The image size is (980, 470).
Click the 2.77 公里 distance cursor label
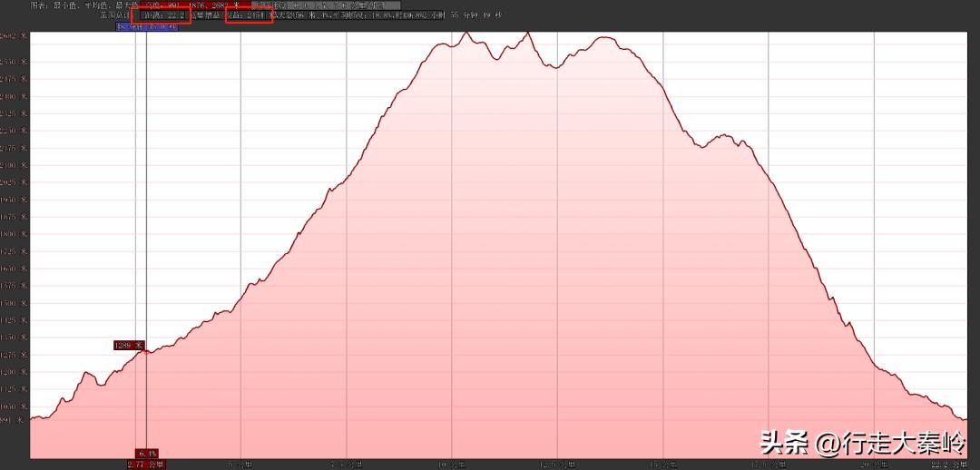point(146,465)
